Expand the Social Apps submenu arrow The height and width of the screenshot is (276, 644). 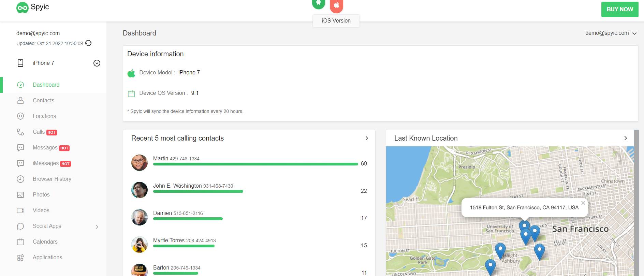(97, 227)
